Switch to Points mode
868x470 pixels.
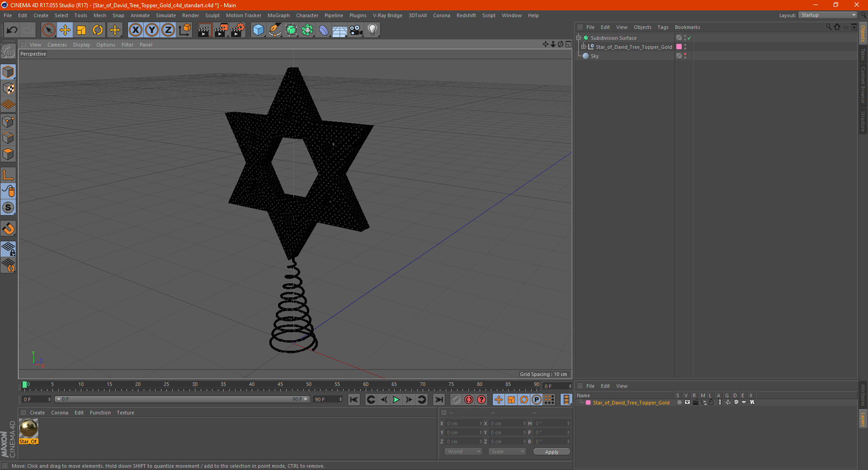8,122
